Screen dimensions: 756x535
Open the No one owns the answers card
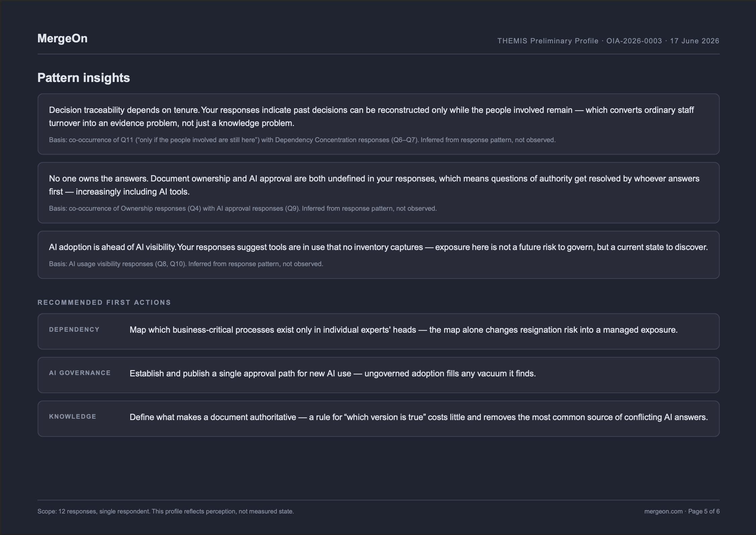pyautogui.click(x=378, y=193)
